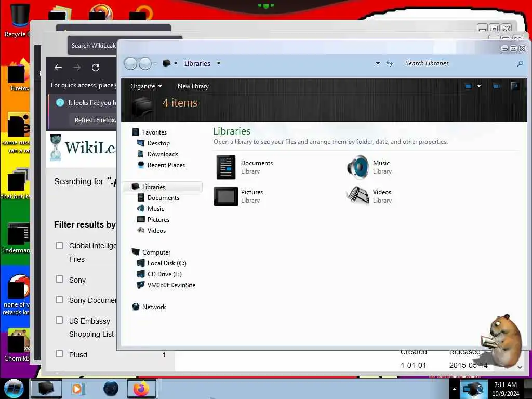Click the Refresh Firefox button

[94, 120]
